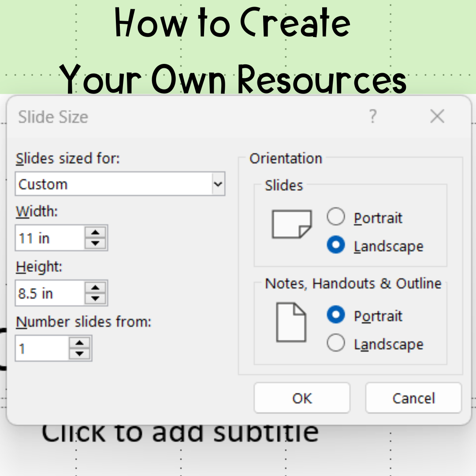Open the Slides sized for dropdown
The height and width of the screenshot is (476, 476).
click(x=218, y=184)
